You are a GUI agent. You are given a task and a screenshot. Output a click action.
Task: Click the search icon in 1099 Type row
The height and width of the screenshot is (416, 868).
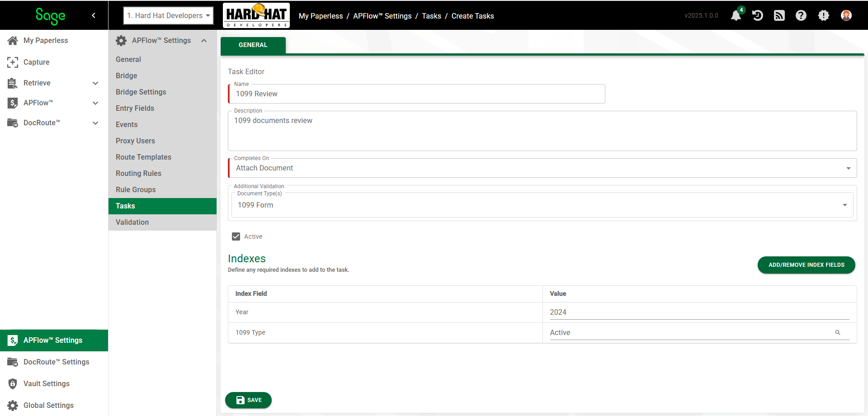838,333
